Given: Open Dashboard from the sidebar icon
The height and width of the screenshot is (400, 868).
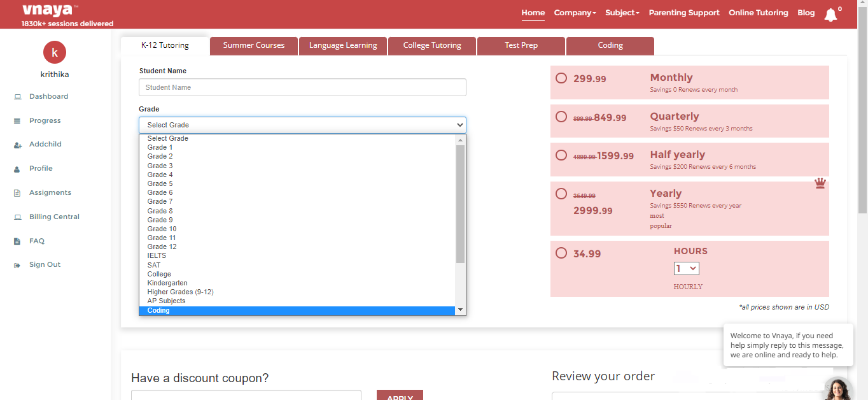Looking at the screenshot, I should (17, 97).
